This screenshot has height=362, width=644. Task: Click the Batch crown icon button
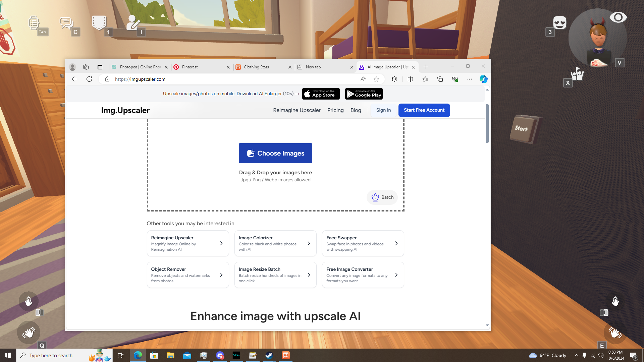pos(382,197)
